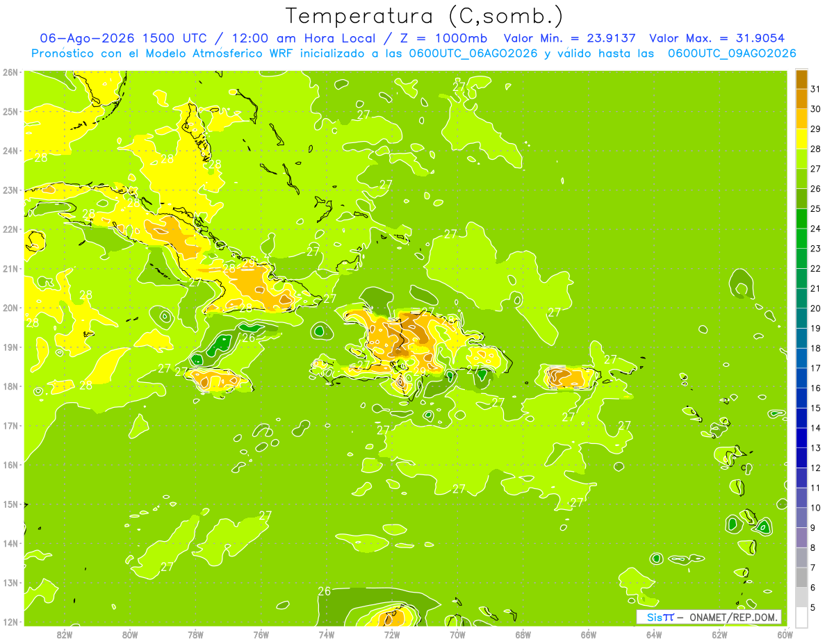Click the "Valor Max. = 31.9054" value
Image resolution: width=834 pixels, height=644 pixels.
pos(717,38)
